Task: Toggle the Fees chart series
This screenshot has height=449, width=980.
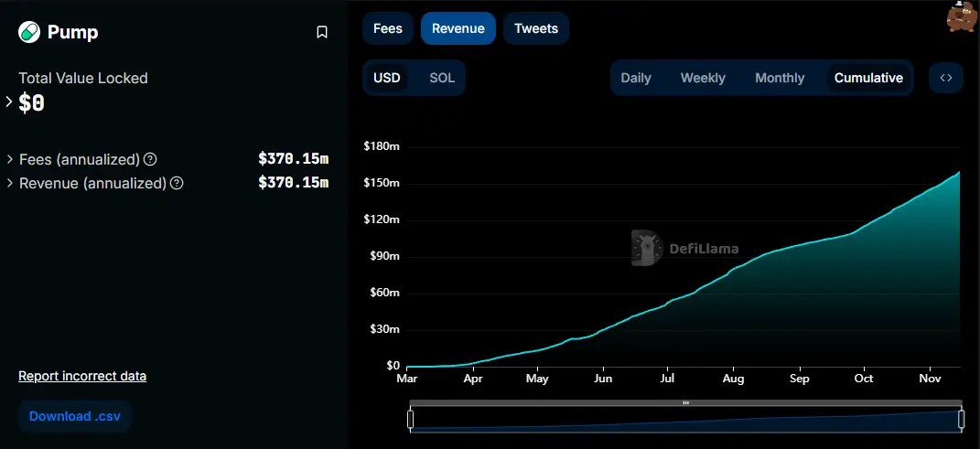Action: (x=387, y=28)
